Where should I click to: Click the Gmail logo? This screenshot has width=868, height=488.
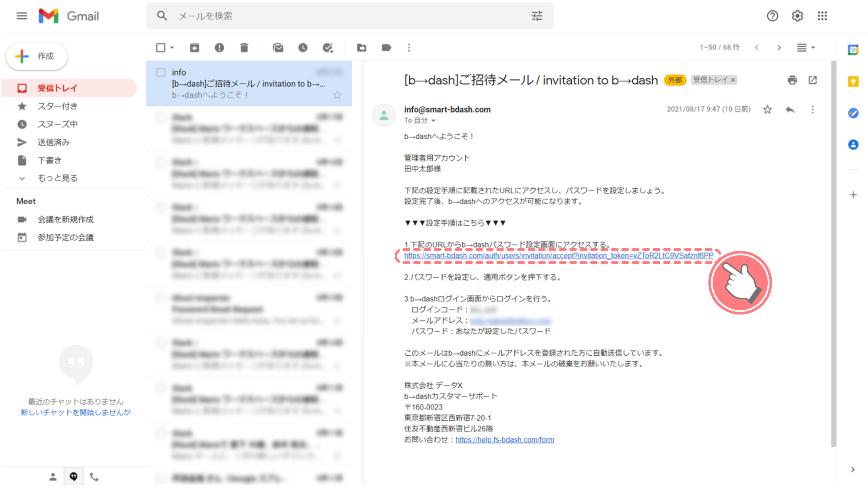(69, 16)
